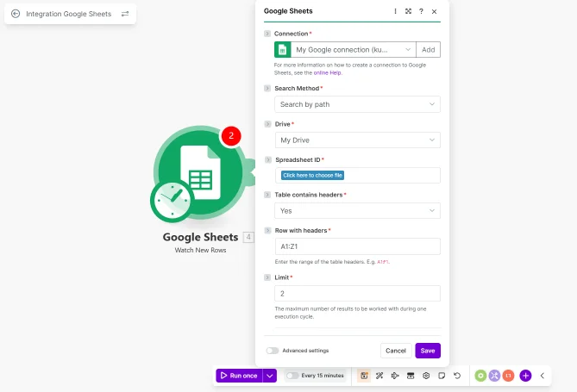
Task: Click the A1:Z1 row headers input
Action: (358, 246)
